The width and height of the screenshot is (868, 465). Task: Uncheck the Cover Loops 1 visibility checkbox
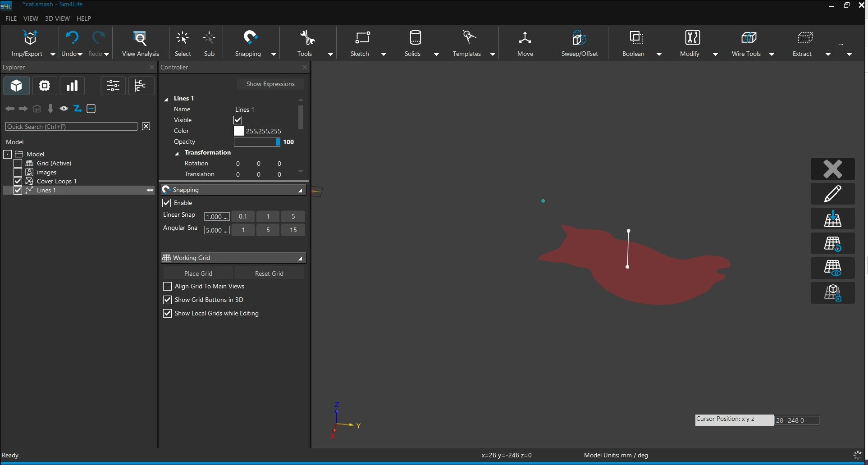click(x=18, y=181)
